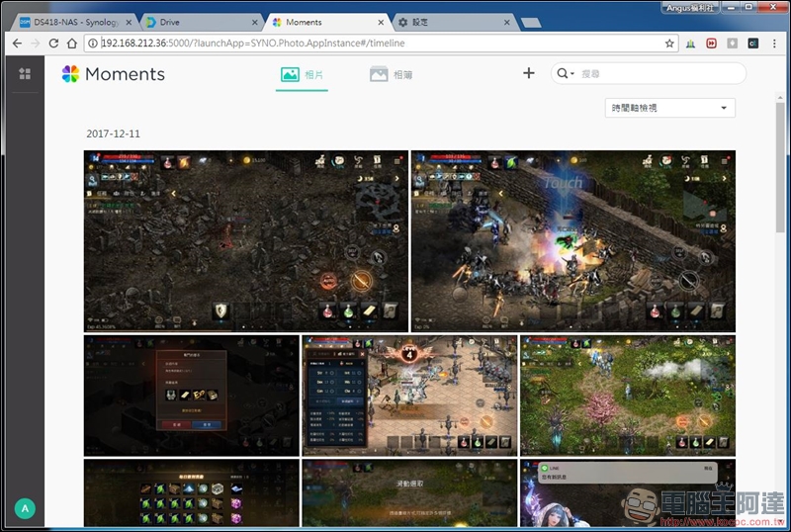
Task: Open the Chrome three-dot menu
Action: tap(774, 44)
